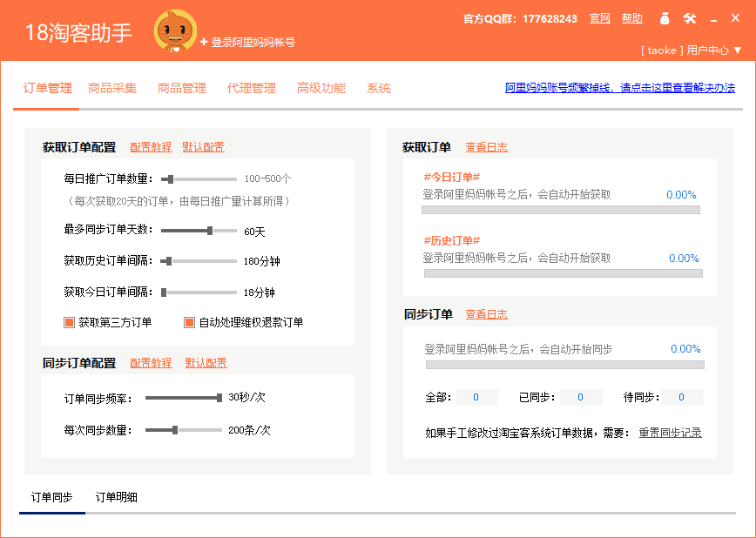
Task: Select the 订单明细 bottom tab
Action: point(117,498)
